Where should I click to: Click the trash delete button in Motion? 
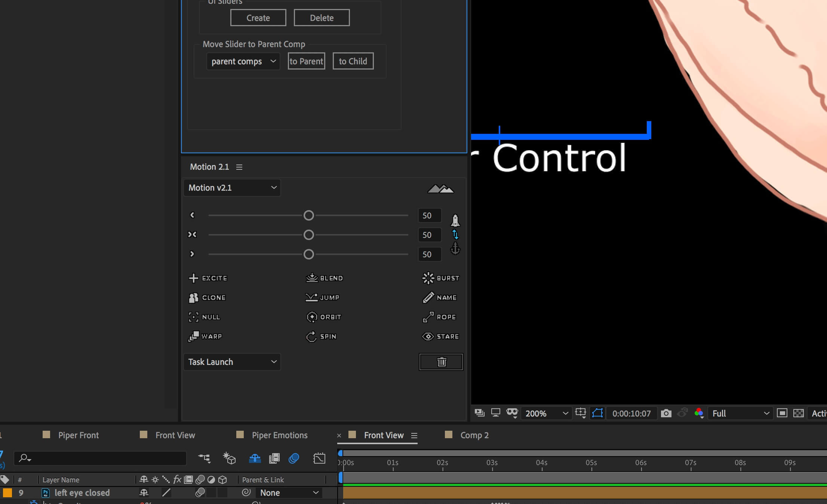coord(441,362)
